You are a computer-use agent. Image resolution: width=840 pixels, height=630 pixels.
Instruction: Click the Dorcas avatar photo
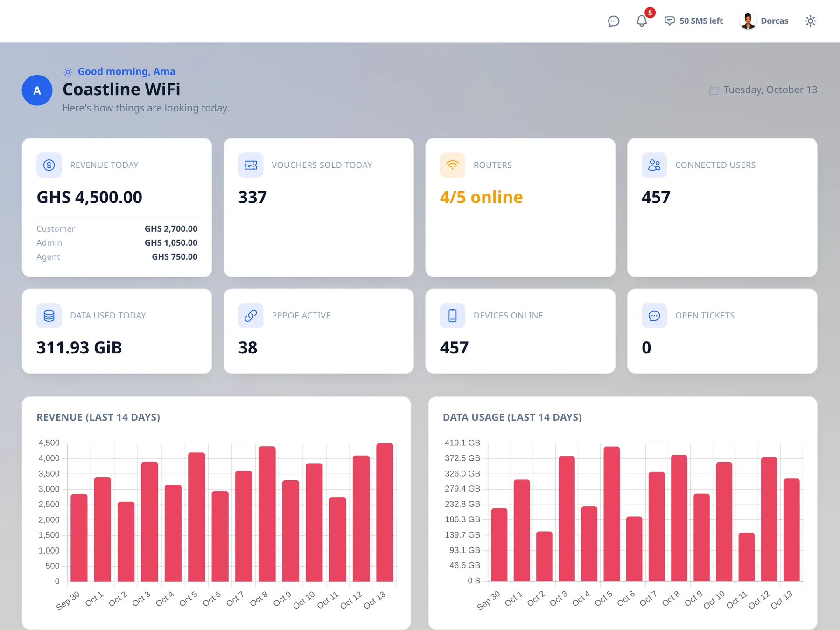click(748, 21)
